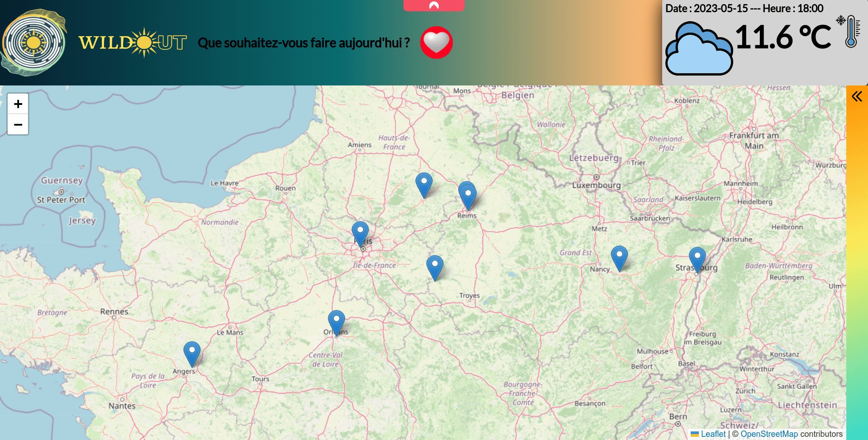Click the Grand Est region label
Image resolution: width=868 pixels, height=440 pixels.
(575, 253)
